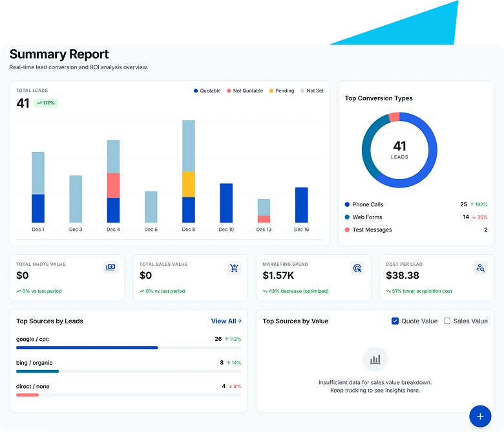Click the donut chart center showing 41 Leads
504x432 pixels.
[x=399, y=150]
